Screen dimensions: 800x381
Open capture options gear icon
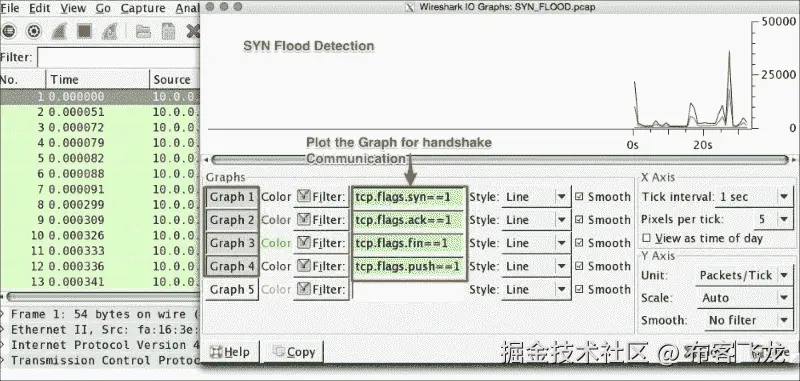(34, 32)
